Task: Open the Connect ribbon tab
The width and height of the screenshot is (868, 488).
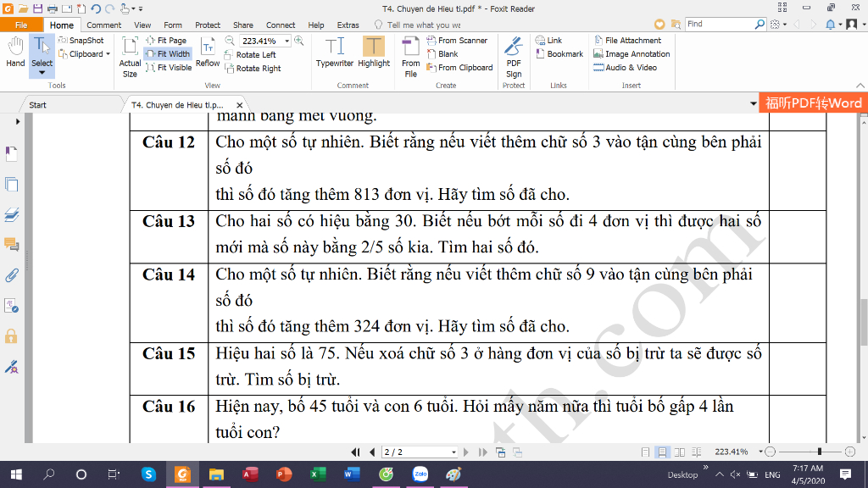Action: coord(281,25)
